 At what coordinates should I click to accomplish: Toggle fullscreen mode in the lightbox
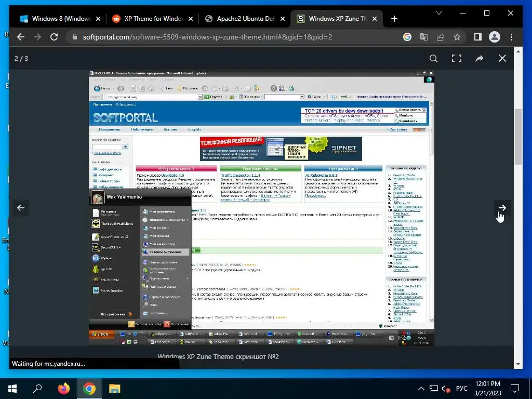(x=456, y=58)
